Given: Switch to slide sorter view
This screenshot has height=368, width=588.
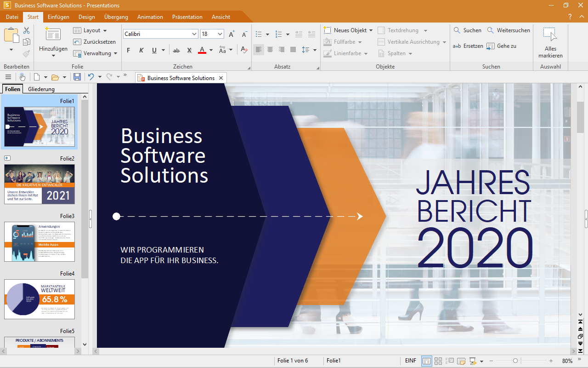Looking at the screenshot, I should (438, 361).
